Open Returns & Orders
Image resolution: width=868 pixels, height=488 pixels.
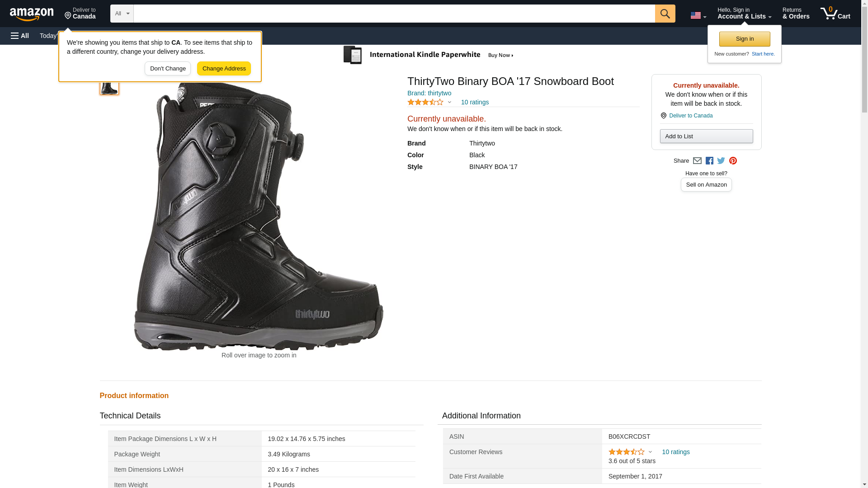tap(796, 14)
